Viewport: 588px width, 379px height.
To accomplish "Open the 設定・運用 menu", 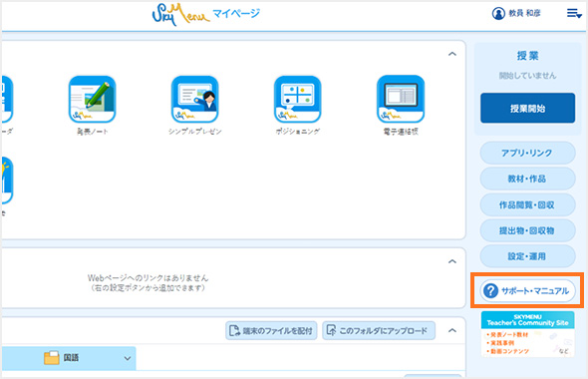I will (527, 256).
